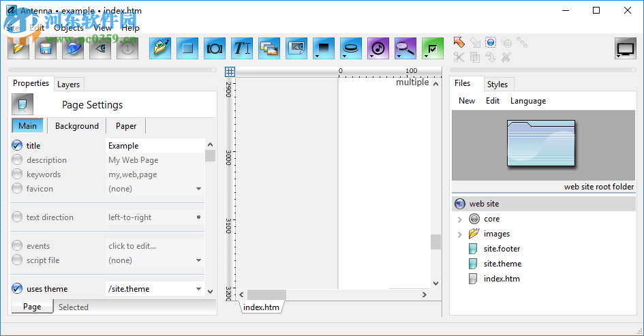
Task: Enable the favicon property
Action: pos(17,189)
